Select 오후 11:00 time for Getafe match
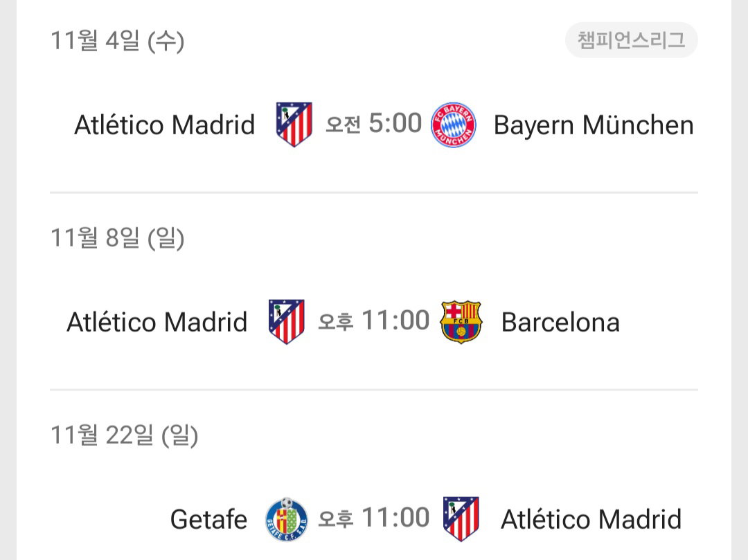This screenshot has width=748, height=560. (x=373, y=518)
